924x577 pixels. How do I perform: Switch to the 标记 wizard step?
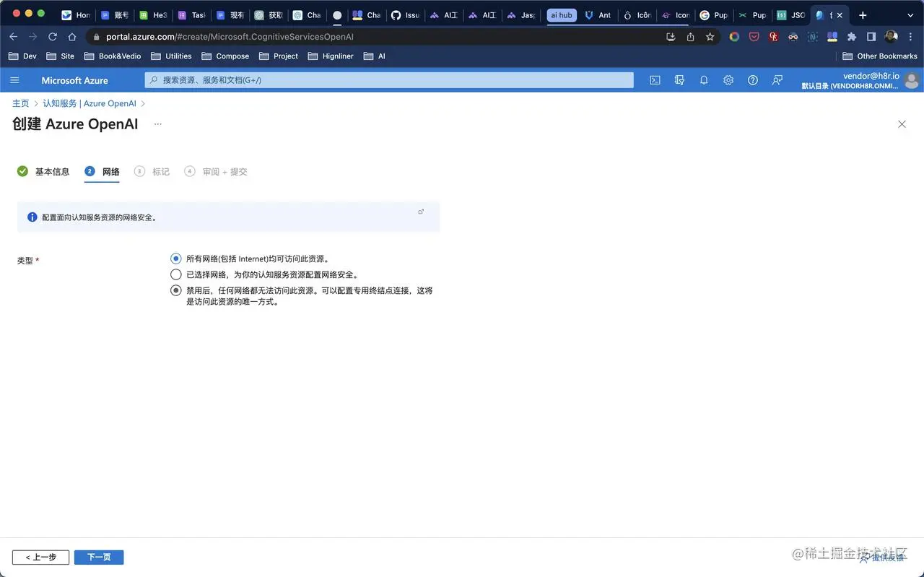(x=152, y=171)
